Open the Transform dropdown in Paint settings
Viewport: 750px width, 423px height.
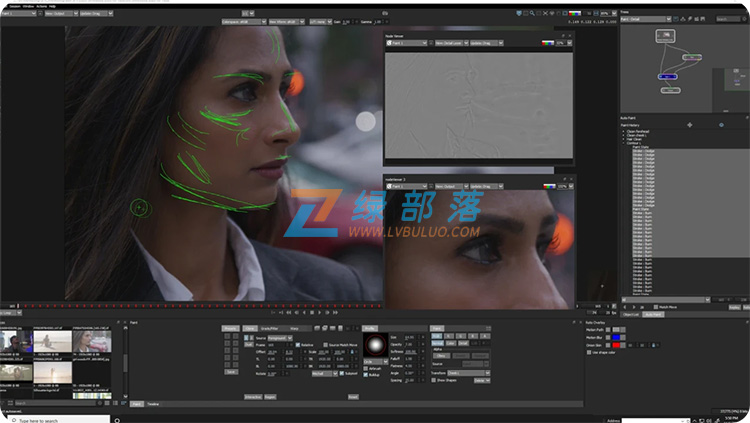(x=469, y=373)
